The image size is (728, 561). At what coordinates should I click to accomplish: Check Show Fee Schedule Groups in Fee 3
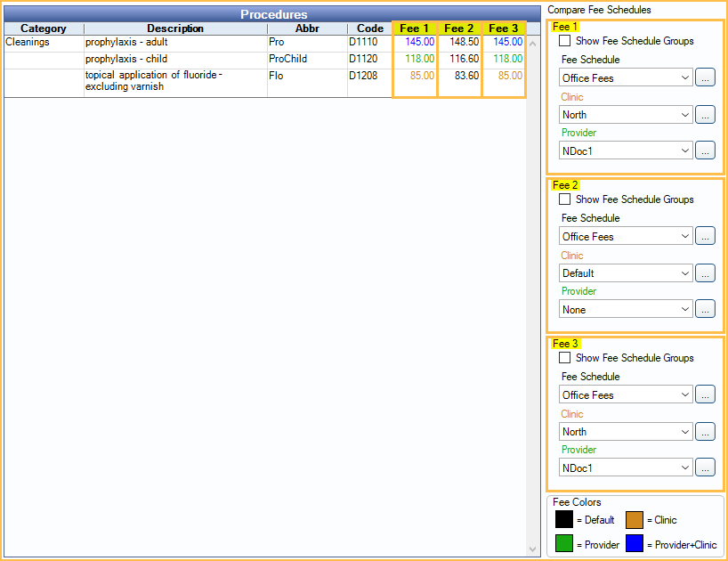[x=564, y=358]
